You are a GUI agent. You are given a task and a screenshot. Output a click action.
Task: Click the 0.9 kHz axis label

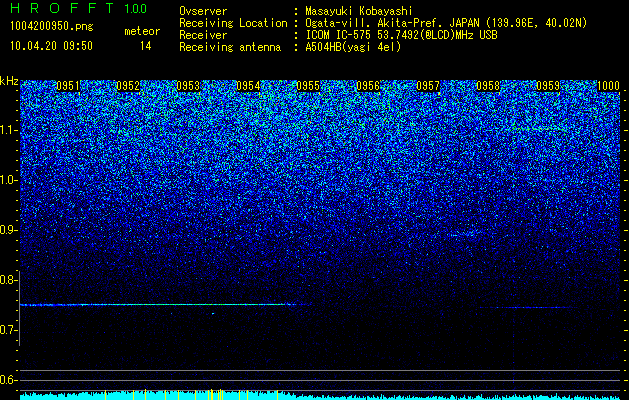pos(8,230)
